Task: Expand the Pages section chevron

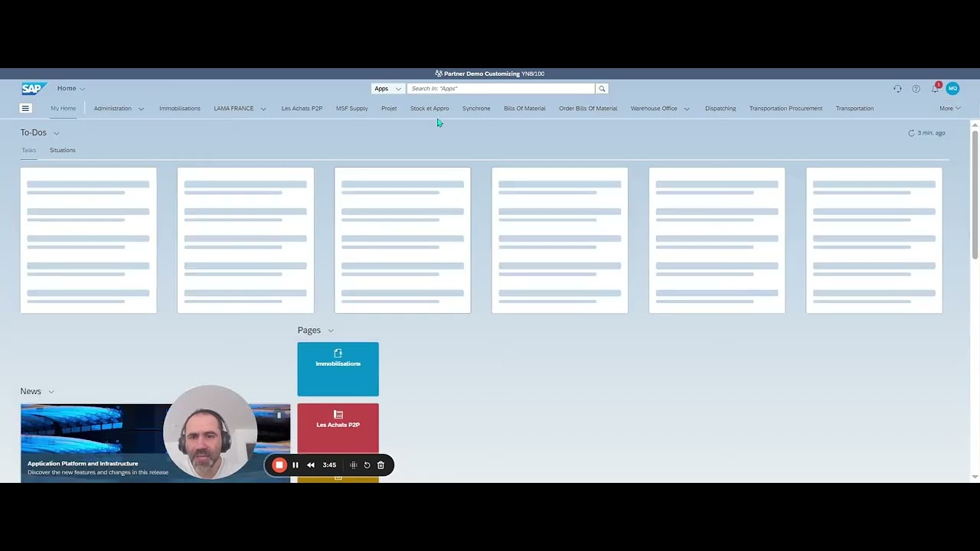Action: (x=331, y=331)
